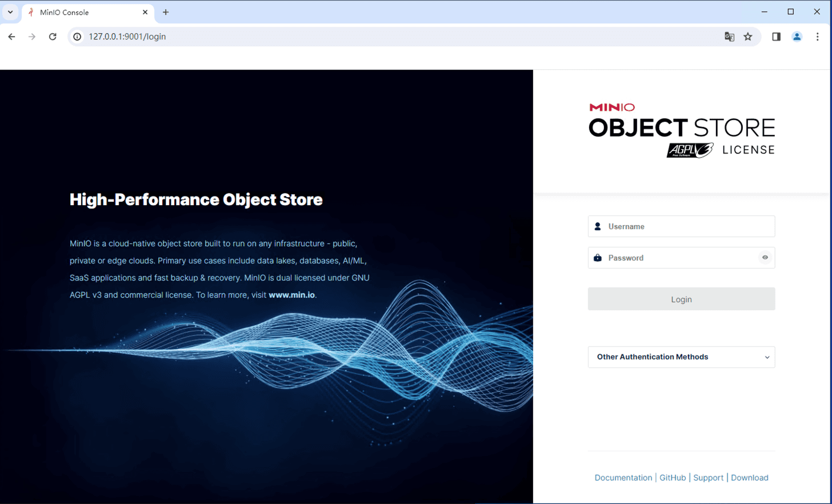Screen dimensions: 832x504
Task: Bookmark this page with the star icon
Action: click(748, 37)
